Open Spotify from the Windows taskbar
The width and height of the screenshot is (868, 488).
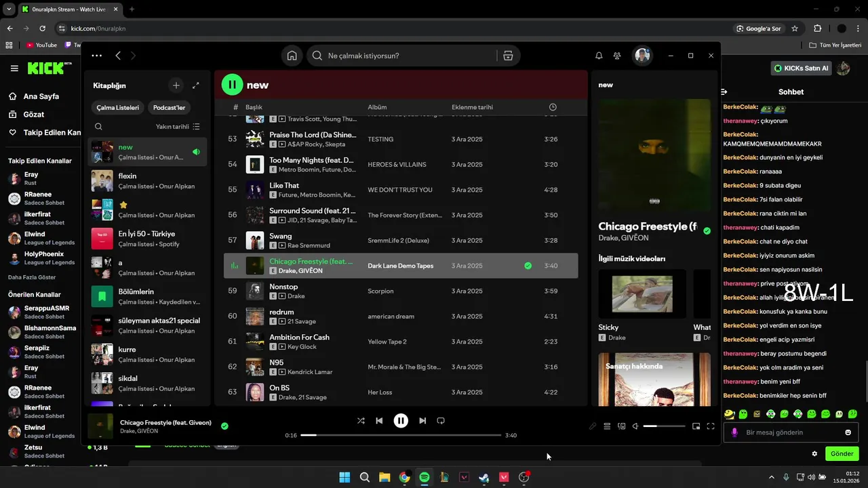[x=425, y=477]
